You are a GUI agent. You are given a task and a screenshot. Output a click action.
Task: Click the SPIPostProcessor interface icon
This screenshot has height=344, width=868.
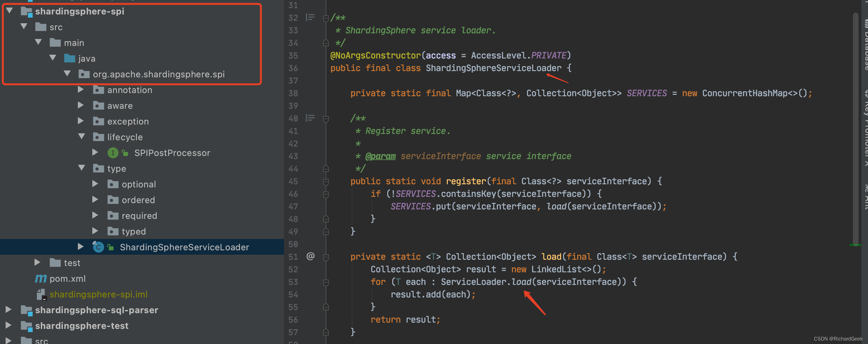click(113, 153)
